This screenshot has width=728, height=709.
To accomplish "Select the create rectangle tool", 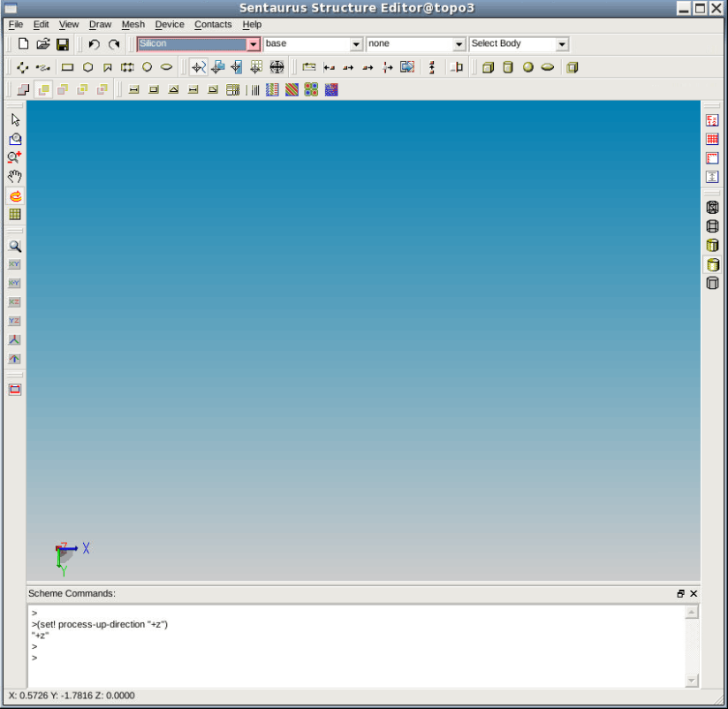I will (x=67, y=67).
